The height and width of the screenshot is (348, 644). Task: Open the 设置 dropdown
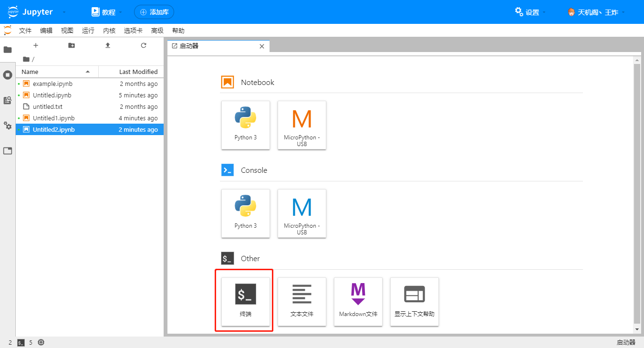click(x=530, y=12)
